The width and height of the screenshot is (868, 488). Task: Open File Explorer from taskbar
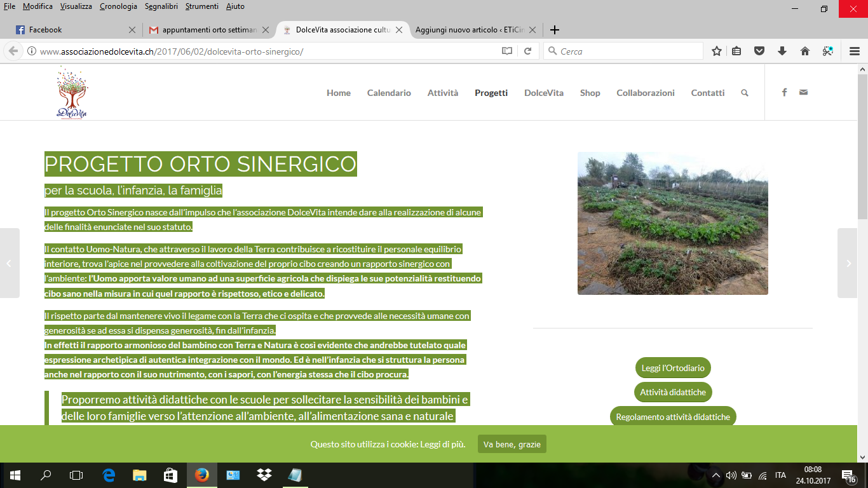(x=140, y=475)
